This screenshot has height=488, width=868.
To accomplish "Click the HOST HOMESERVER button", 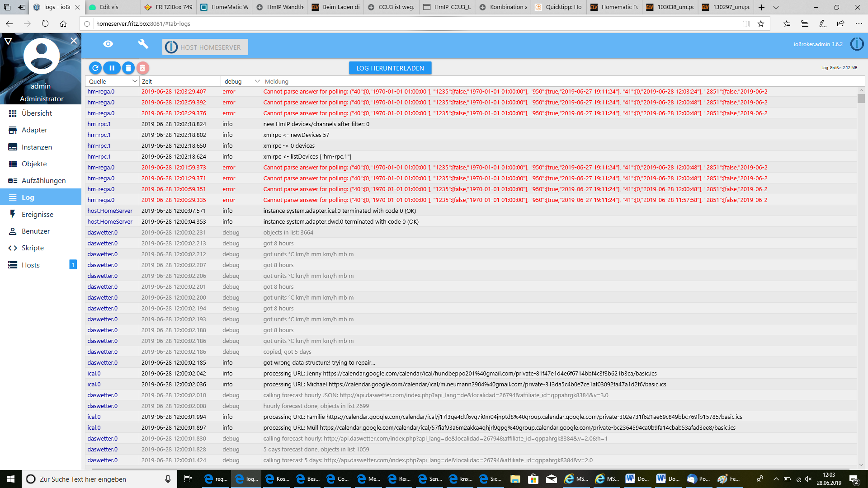I will click(205, 47).
